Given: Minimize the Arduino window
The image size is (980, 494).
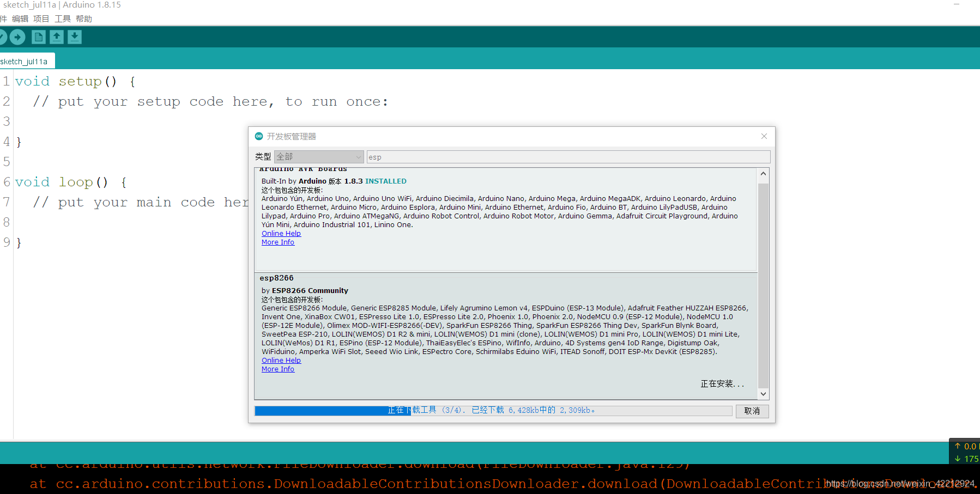Looking at the screenshot, I should [957, 4].
